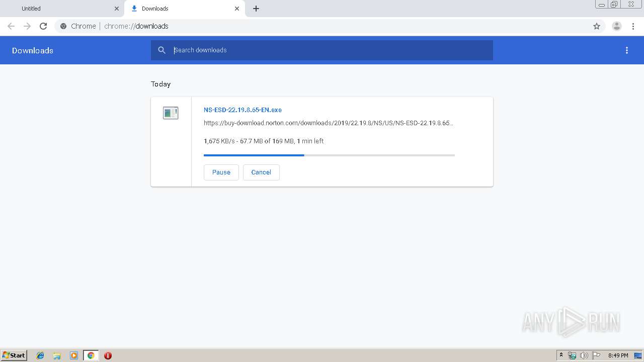Cancel the Norton download
Image resolution: width=644 pixels, height=362 pixels.
point(261,172)
